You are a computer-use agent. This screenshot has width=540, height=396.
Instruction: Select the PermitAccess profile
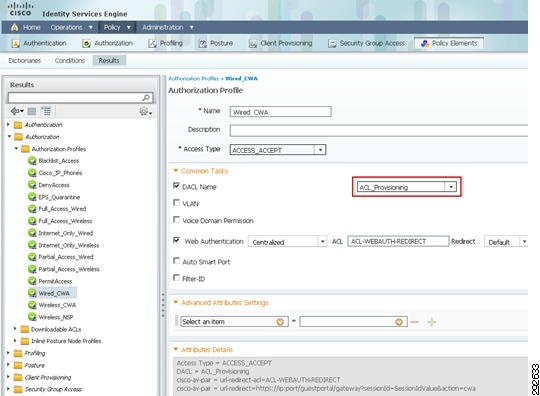55,281
